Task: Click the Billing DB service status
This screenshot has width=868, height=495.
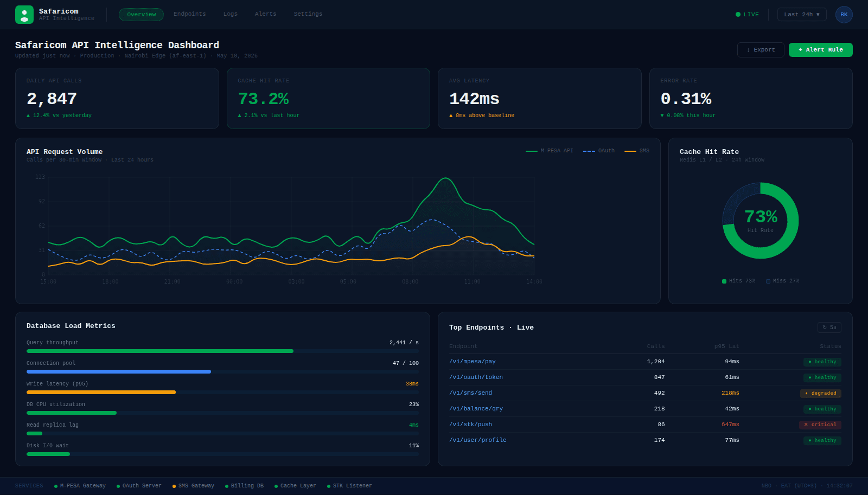Action: point(244,486)
